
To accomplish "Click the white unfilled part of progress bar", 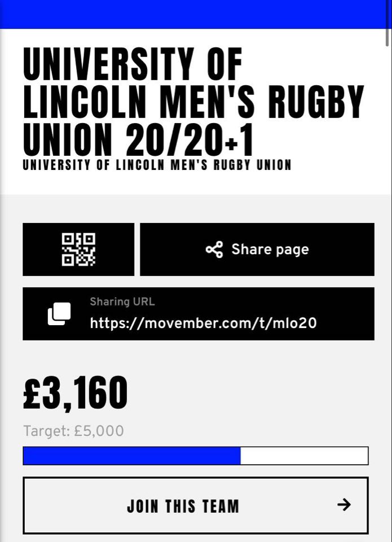I will [304, 456].
